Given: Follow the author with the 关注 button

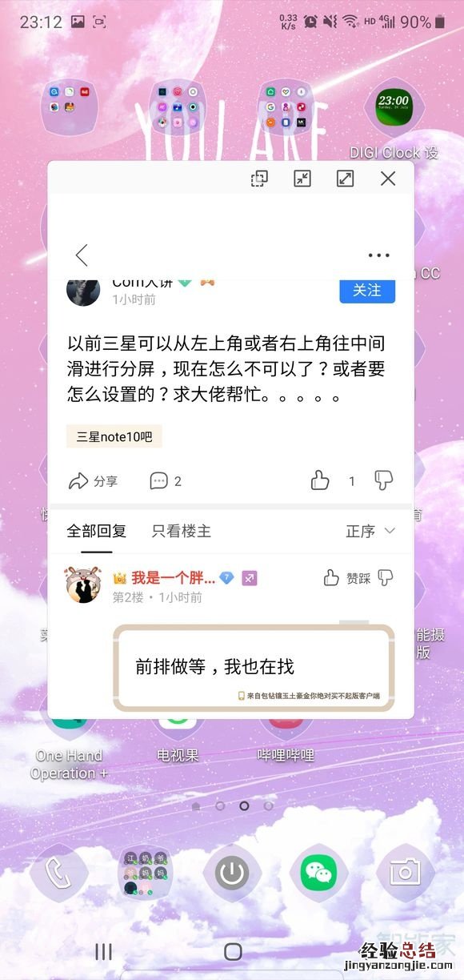Looking at the screenshot, I should tap(367, 290).
